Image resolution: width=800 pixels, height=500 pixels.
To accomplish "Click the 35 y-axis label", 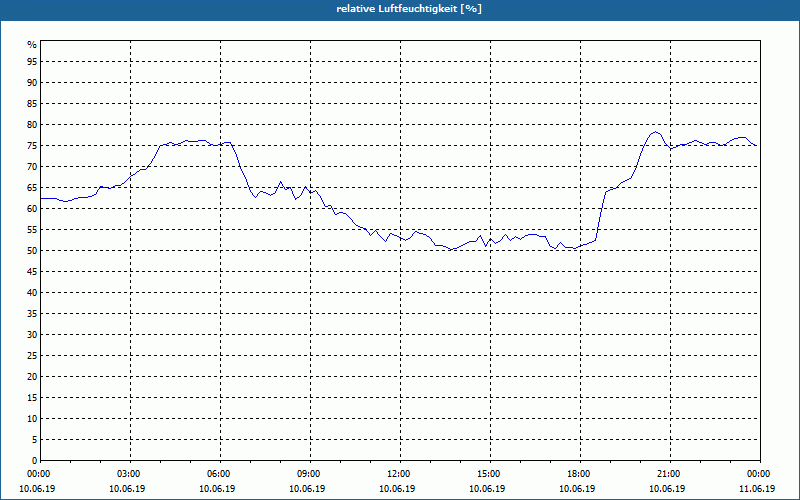I will [32, 314].
